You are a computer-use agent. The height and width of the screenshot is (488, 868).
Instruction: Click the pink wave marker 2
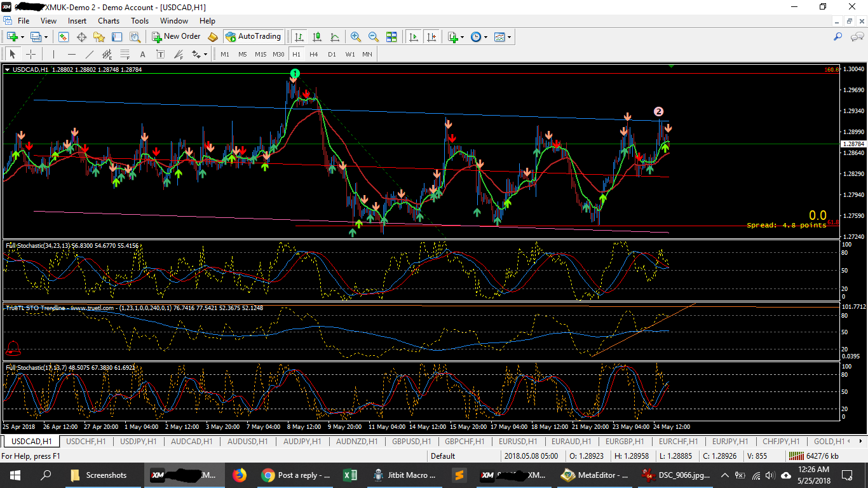[x=659, y=112]
